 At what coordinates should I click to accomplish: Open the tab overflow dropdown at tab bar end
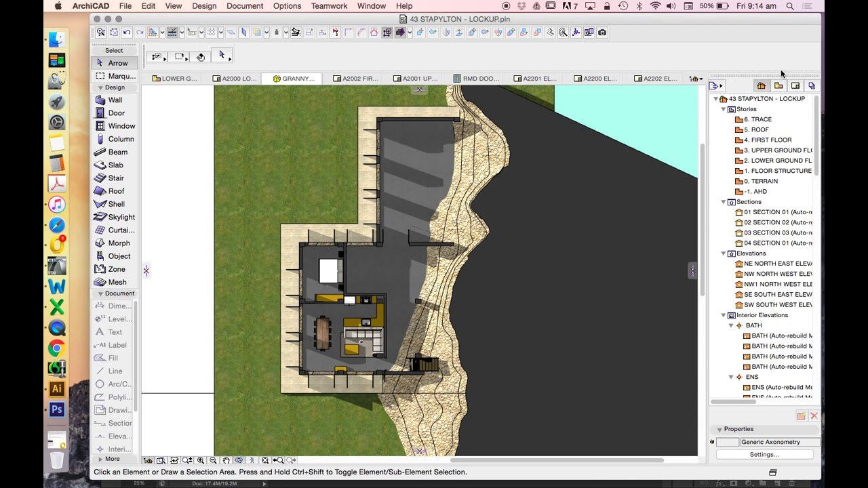696,79
